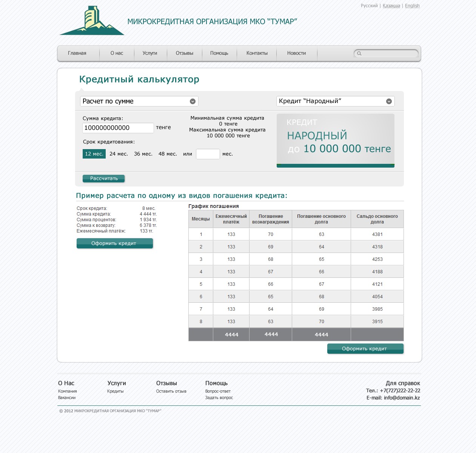Screen dimensions: 476x453
Task: Click the МИКРОКРЕДИТНАЯ ОРГАНИЗАЦИЯ МКО ТУМАР title
Action: [212, 22]
